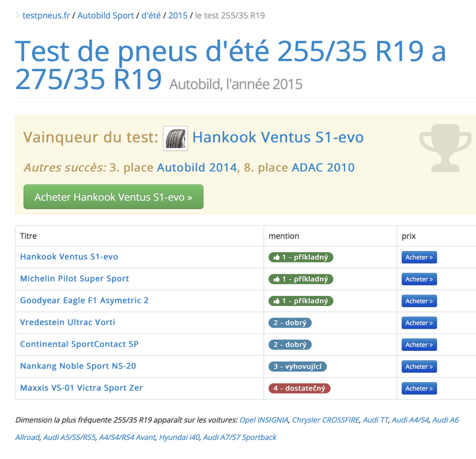Click the red '4 - dostatečný' rating badge

point(299,388)
